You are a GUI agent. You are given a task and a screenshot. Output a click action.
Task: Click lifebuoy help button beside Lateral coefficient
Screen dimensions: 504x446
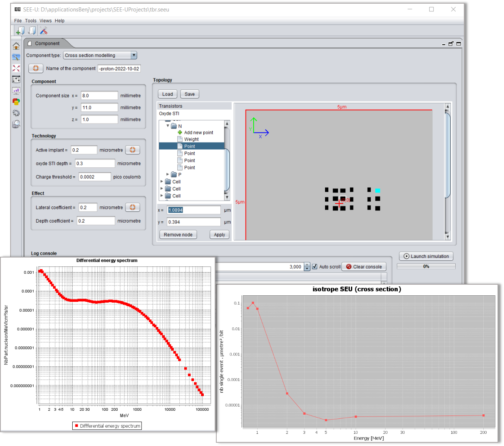(x=132, y=207)
